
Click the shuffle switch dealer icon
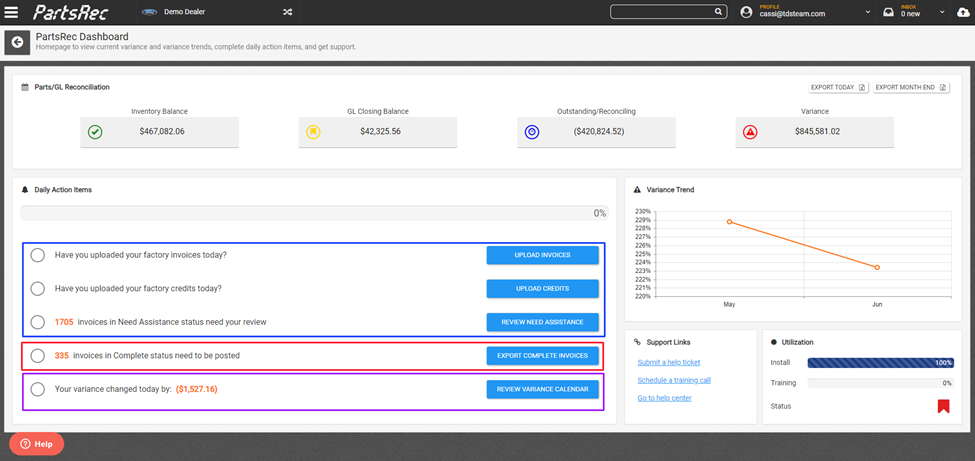[287, 12]
